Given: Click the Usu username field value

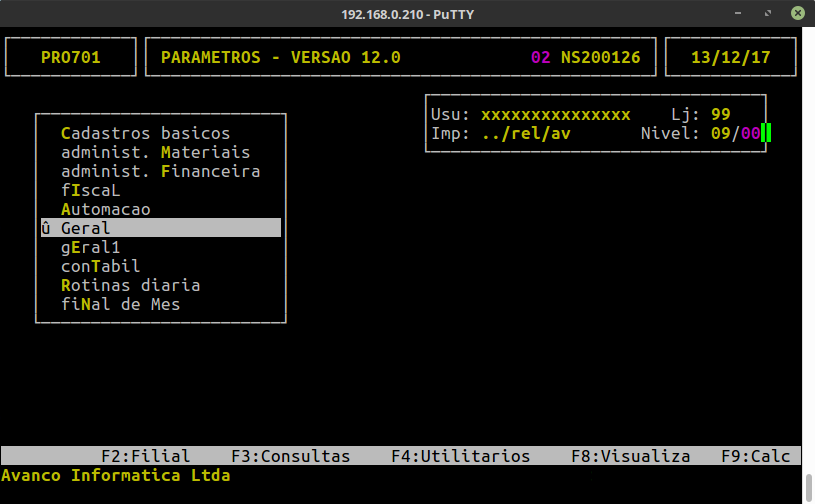Looking at the screenshot, I should pos(555,114).
